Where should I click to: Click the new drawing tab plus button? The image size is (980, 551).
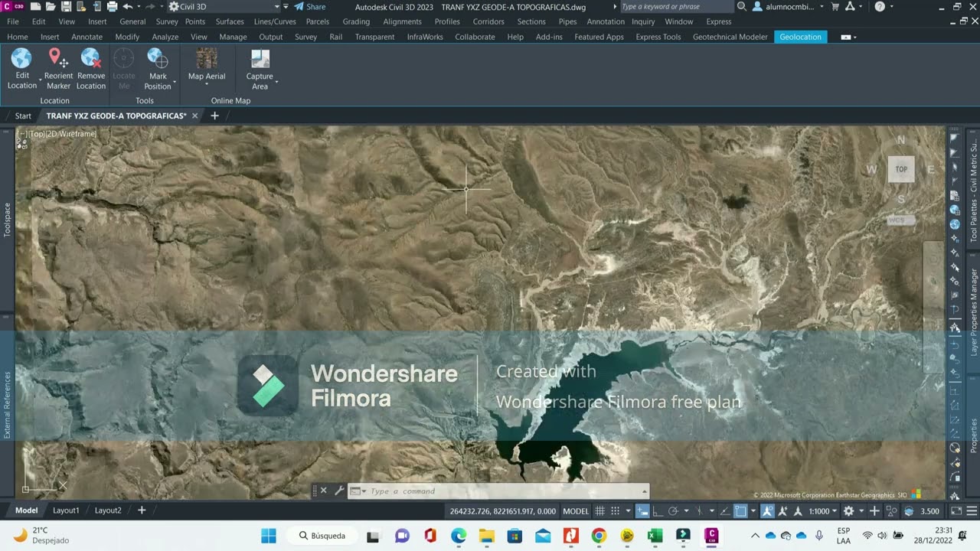point(214,116)
